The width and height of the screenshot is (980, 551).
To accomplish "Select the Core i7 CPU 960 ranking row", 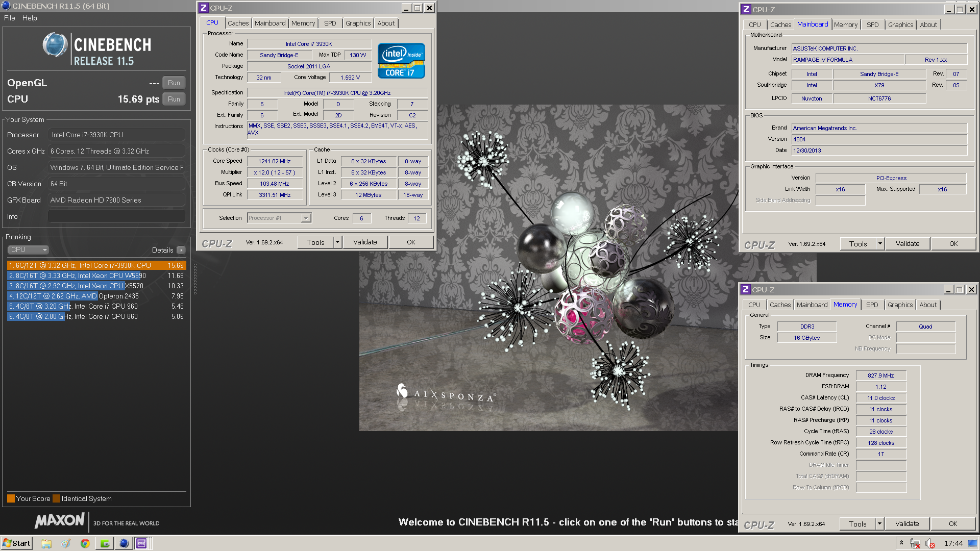I will [x=96, y=306].
